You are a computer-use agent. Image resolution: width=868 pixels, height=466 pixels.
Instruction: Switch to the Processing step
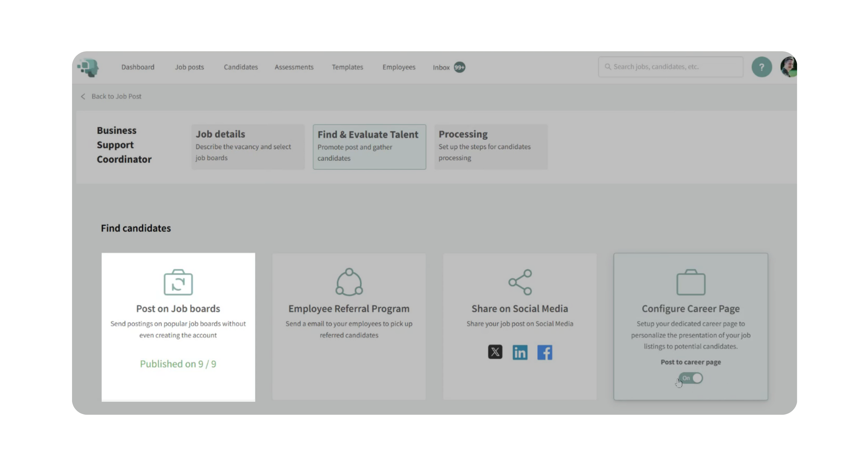point(491,147)
